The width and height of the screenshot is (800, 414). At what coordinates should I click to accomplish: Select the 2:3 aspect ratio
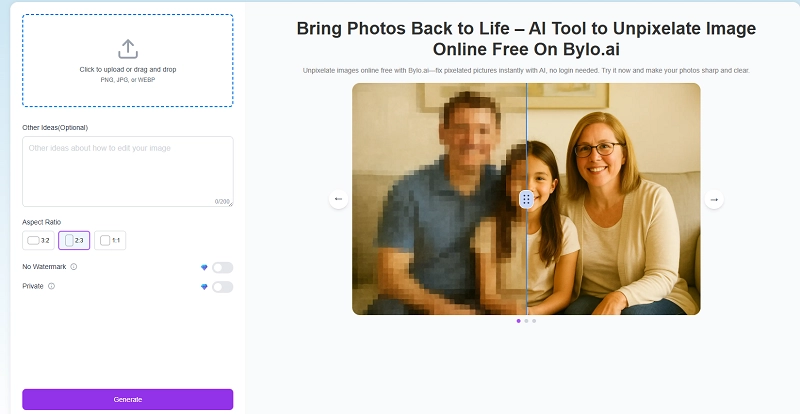click(74, 240)
